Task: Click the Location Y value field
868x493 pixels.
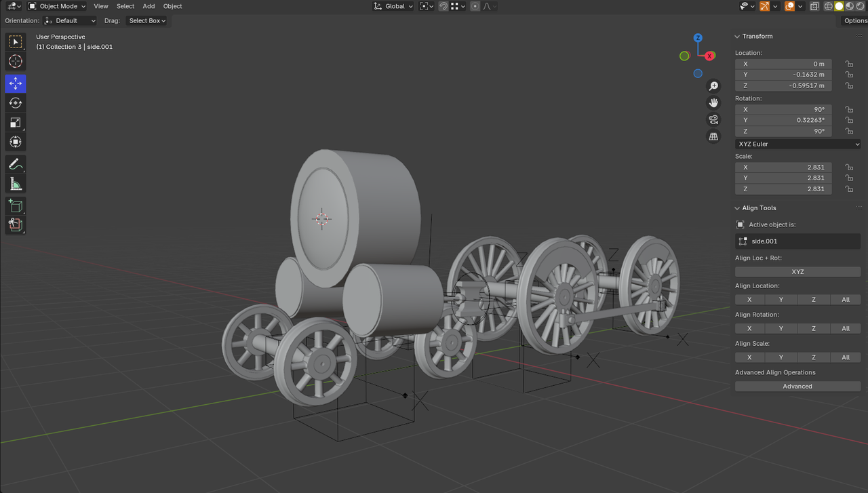Action: [x=783, y=75]
